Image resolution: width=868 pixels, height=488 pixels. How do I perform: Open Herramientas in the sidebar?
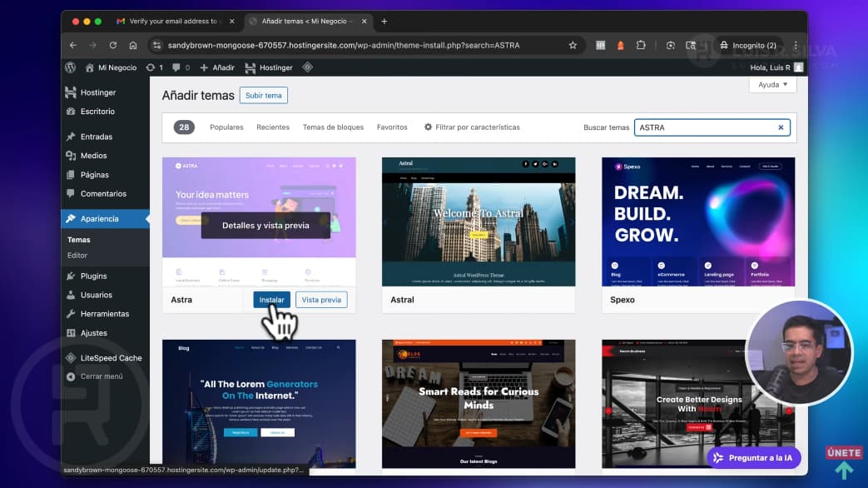click(105, 313)
